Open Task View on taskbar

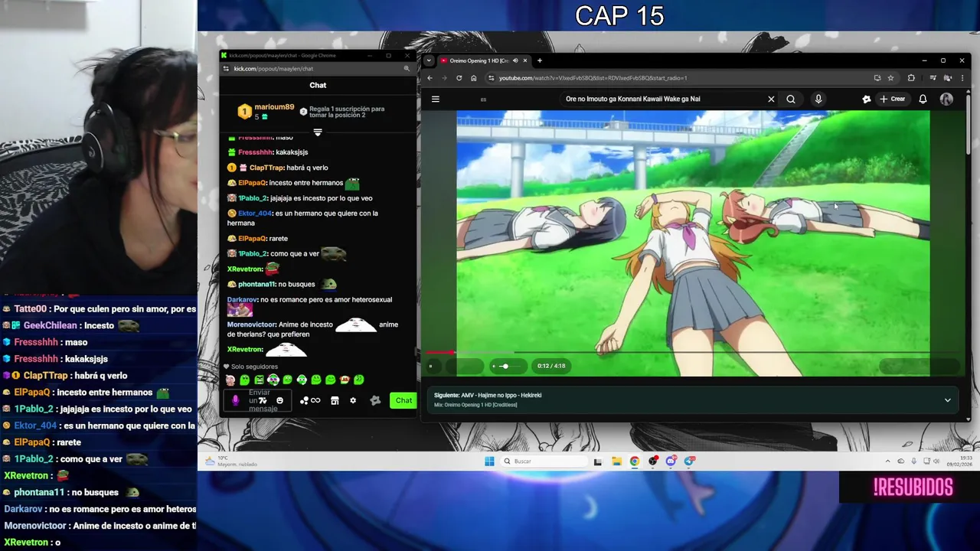[597, 461]
